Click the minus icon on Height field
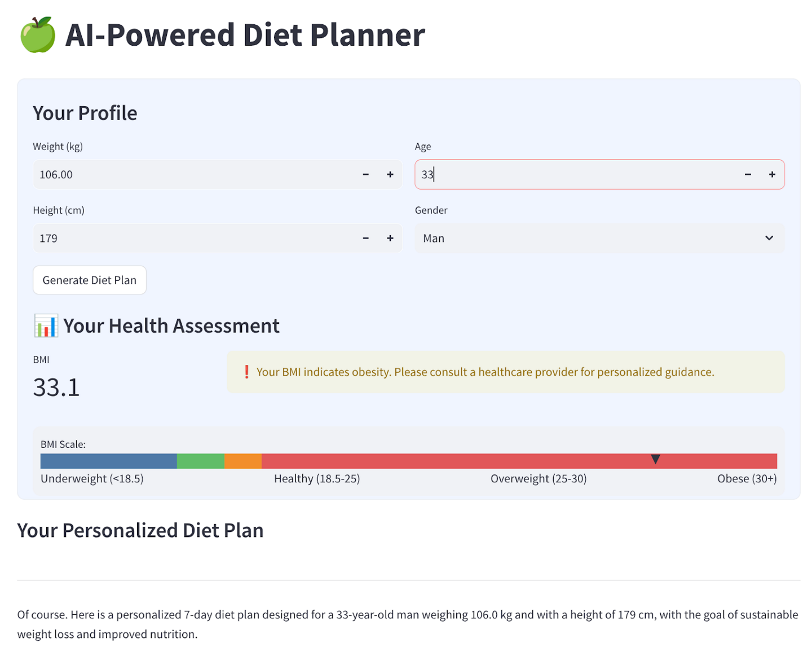Screen dimensions: 812x669 (x=365, y=238)
